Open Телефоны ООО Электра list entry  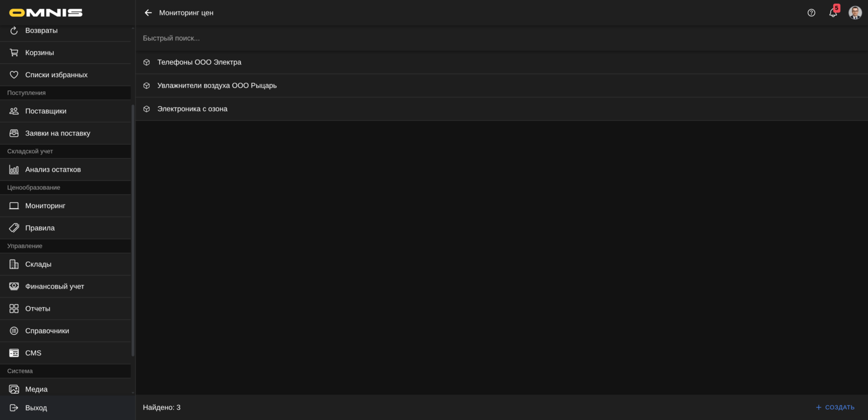(200, 62)
